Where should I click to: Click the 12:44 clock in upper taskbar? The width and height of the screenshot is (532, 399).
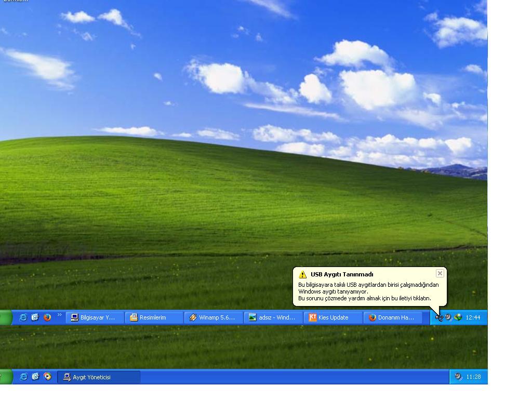click(x=473, y=317)
